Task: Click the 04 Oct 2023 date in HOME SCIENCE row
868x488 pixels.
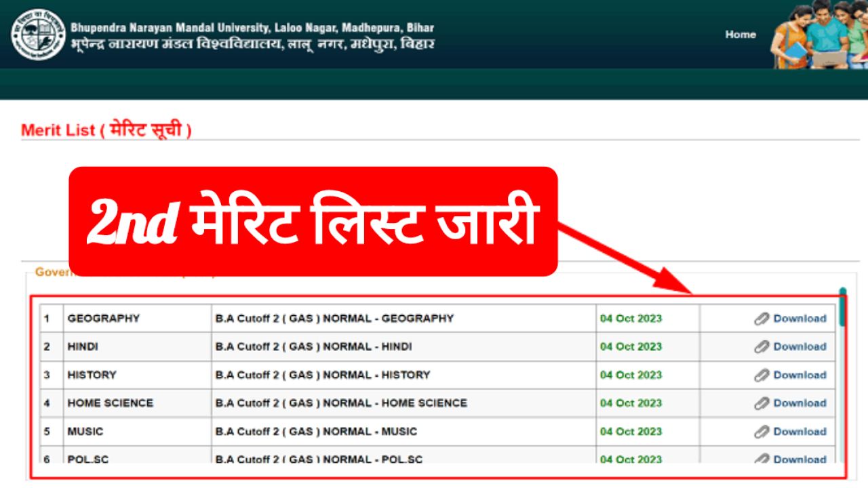Action: [631, 403]
